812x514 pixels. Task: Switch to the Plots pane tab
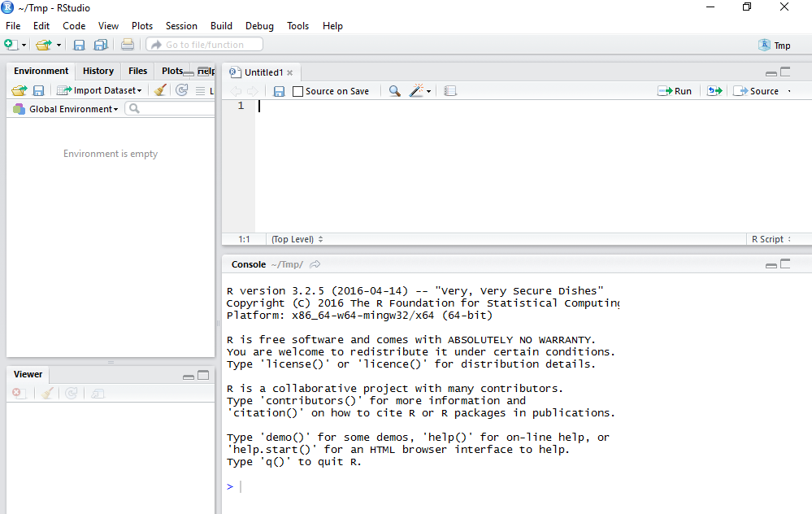(172, 71)
